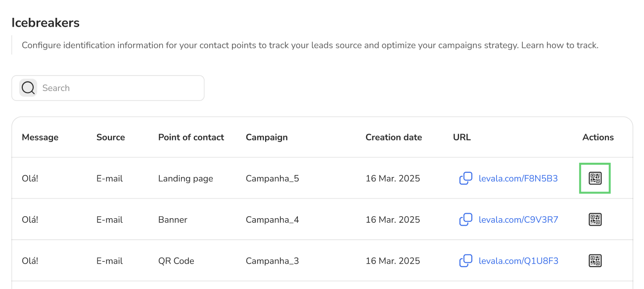Open QR code for Campanha_5 row
The image size is (644, 289).
pos(595,179)
